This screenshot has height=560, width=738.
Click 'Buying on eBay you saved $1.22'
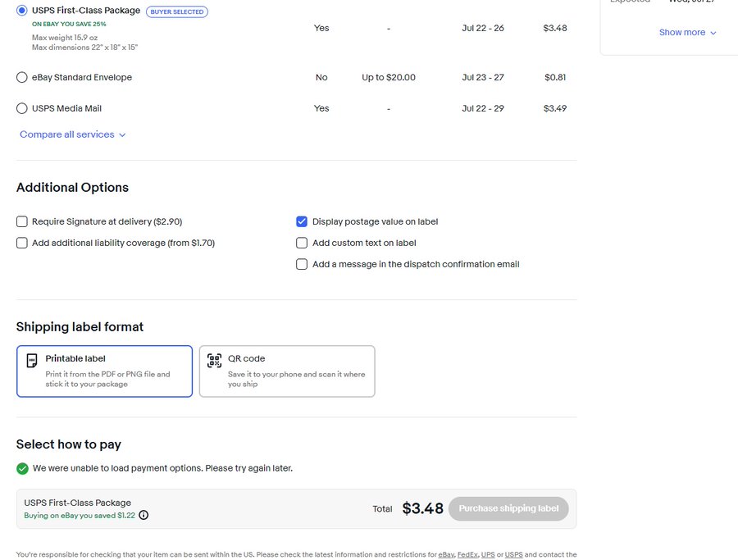(x=80, y=515)
